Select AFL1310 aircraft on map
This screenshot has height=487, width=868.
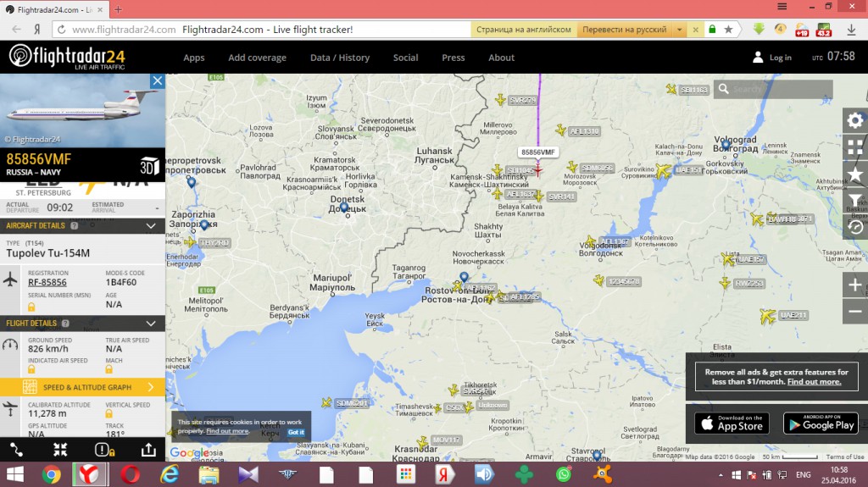coord(561,130)
